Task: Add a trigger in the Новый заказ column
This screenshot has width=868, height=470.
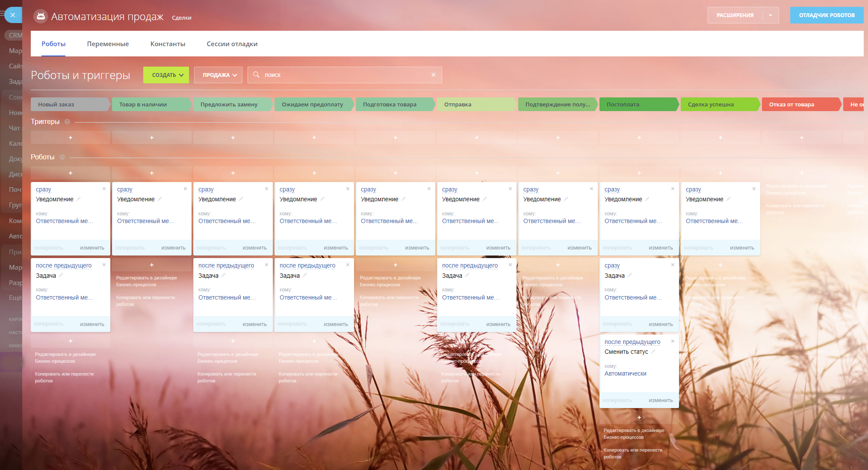Action: coord(71,138)
